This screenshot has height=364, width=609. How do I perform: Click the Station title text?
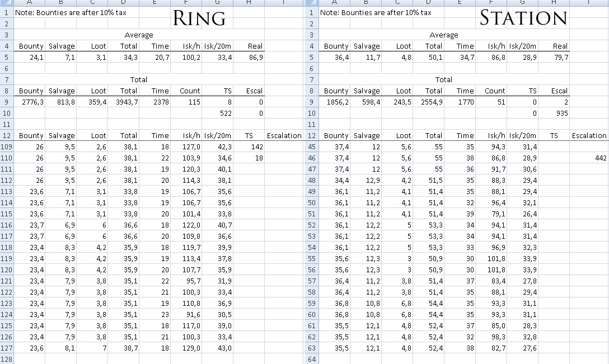(523, 18)
